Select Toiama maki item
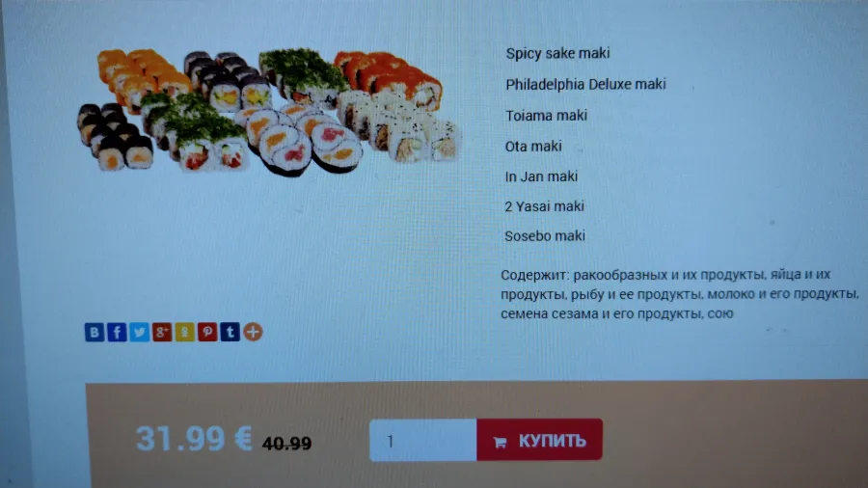This screenshot has height=488, width=868. pyautogui.click(x=546, y=116)
